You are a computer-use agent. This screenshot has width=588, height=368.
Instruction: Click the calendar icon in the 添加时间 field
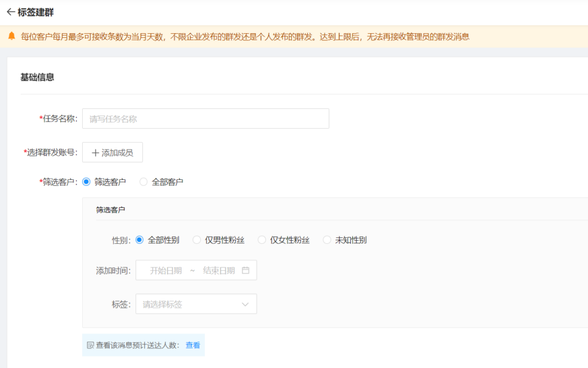point(246,270)
